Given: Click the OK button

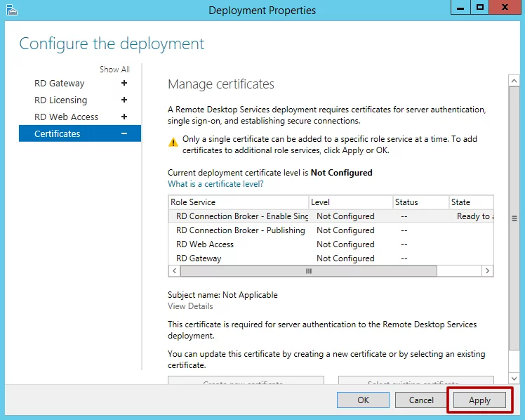Looking at the screenshot, I should [363, 400].
